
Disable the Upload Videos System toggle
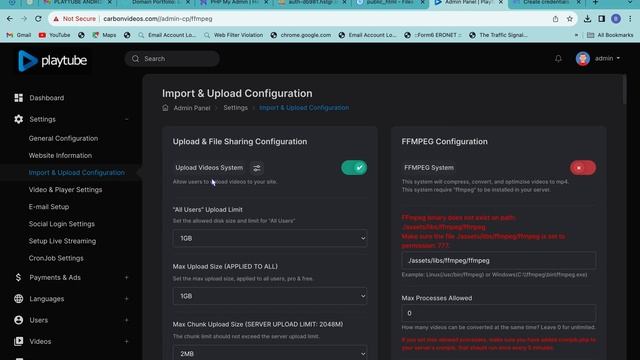(354, 168)
